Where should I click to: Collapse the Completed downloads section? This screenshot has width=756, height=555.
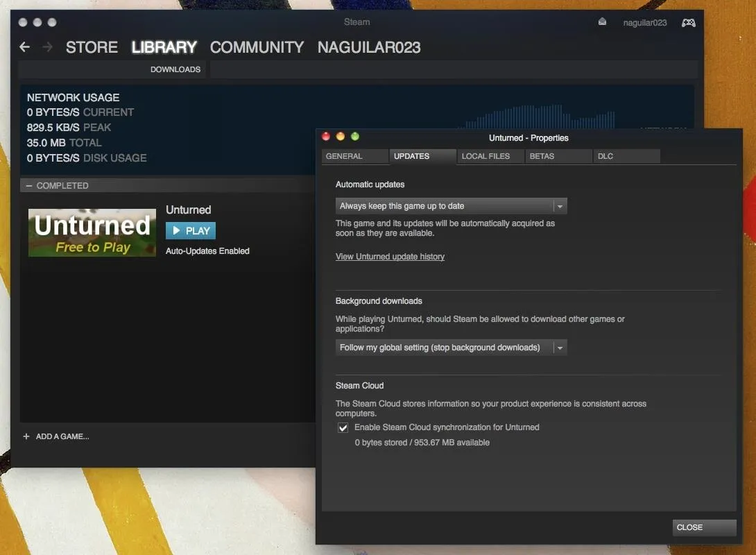pyautogui.click(x=29, y=186)
